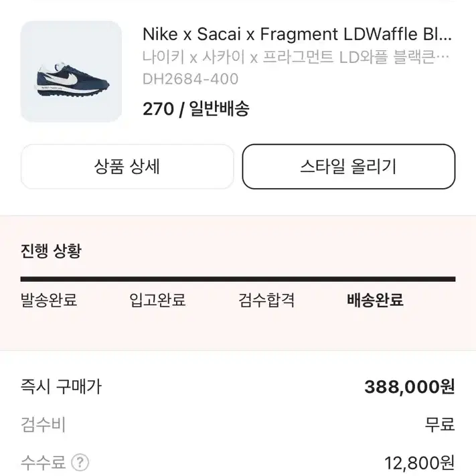Viewport: 476px width, 476px height.
Task: Select the 배송완료 progress step
Action: pyautogui.click(x=375, y=300)
